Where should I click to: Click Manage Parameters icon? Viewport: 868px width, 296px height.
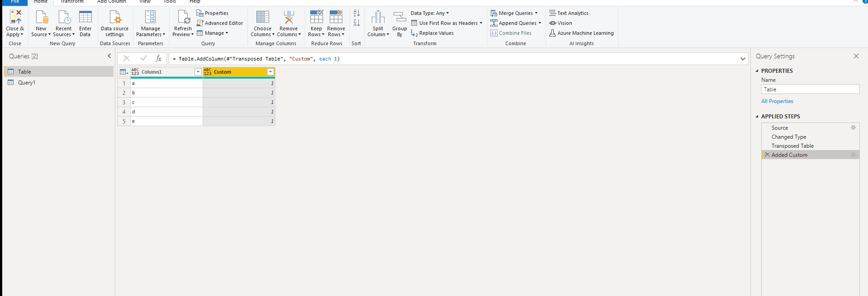click(150, 17)
